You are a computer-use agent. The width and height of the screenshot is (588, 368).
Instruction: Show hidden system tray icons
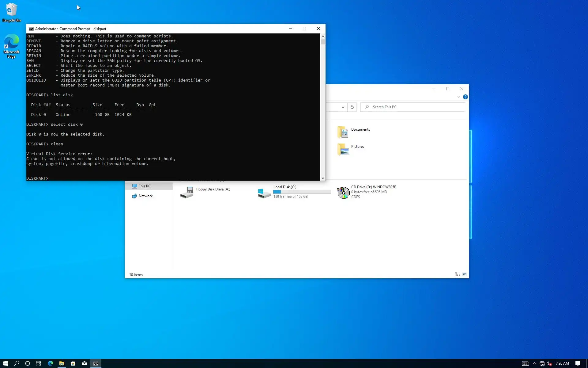pyautogui.click(x=534, y=363)
